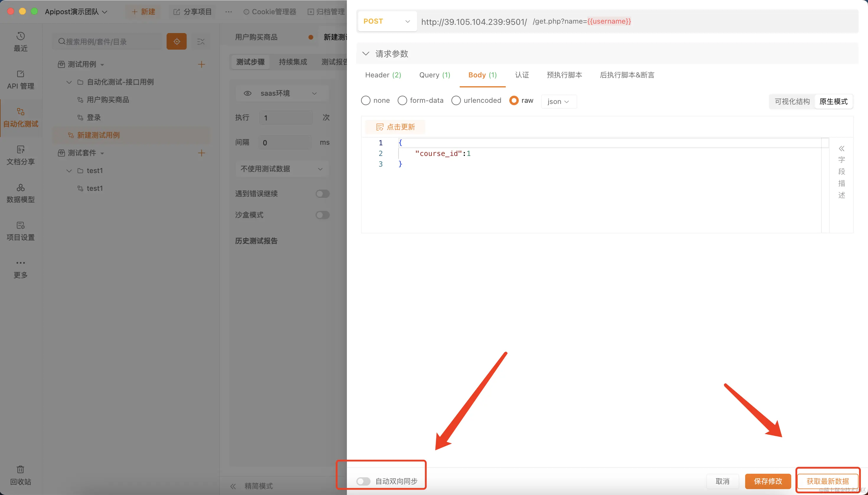Click the plus icon beside 测试用例

201,64
